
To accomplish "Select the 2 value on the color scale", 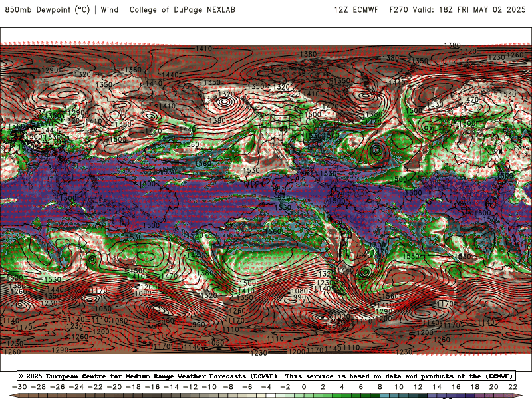I will pos(323,387).
